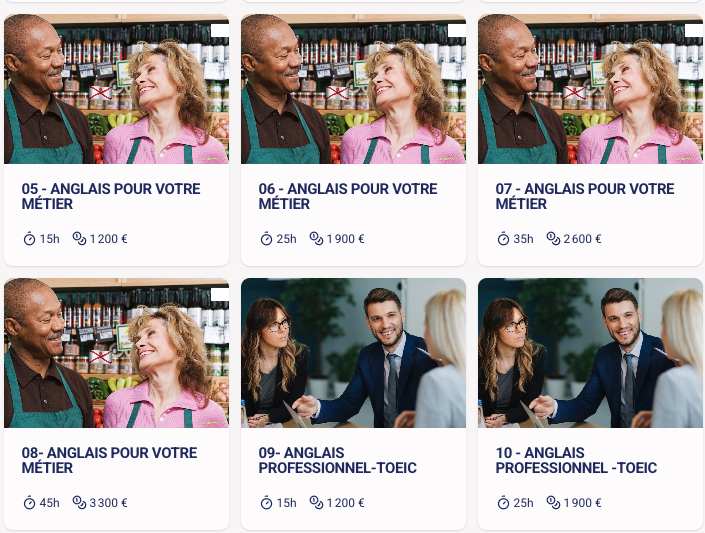Open the 05 - Anglais pour votre métier title
705x533 pixels.
[111, 196]
